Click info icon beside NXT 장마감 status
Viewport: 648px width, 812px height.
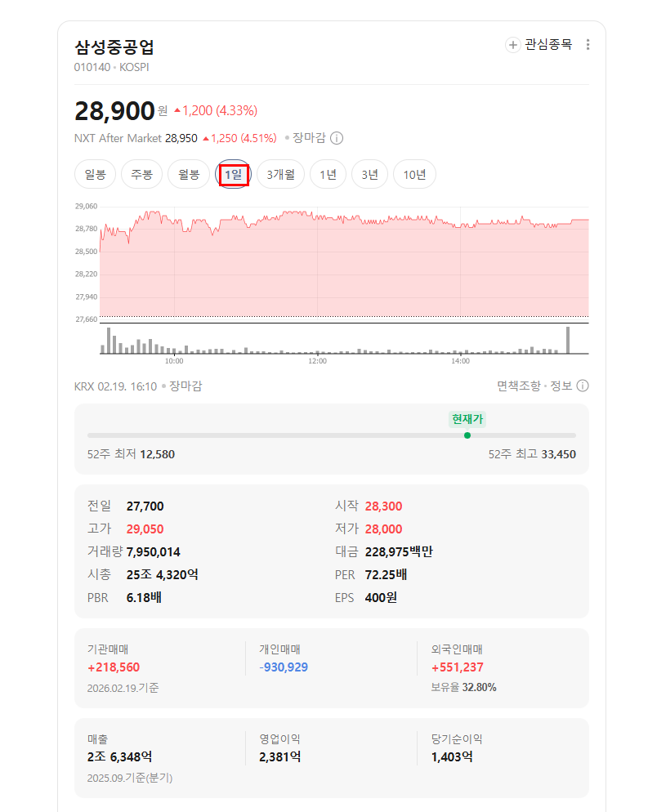pos(337,138)
